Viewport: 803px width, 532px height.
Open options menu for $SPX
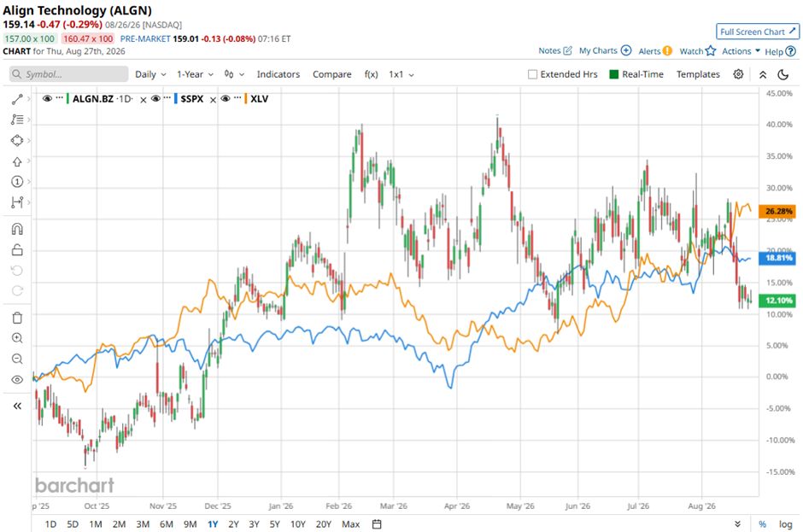pyautogui.click(x=167, y=98)
